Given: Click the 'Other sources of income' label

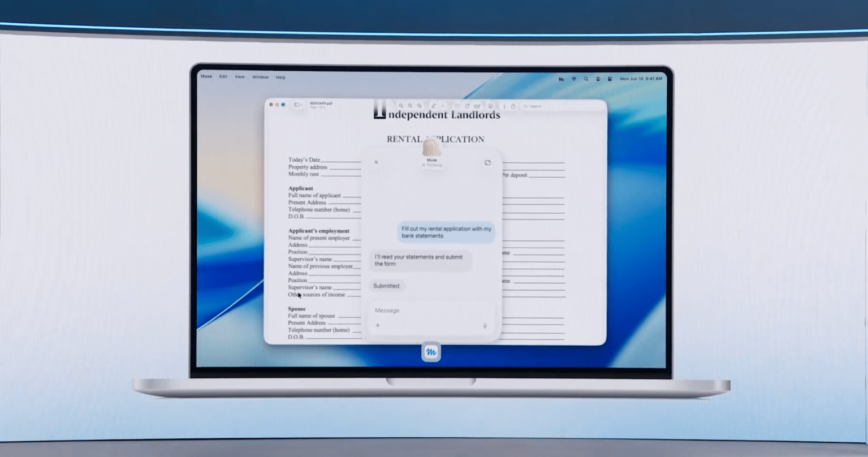Looking at the screenshot, I should click(316, 295).
